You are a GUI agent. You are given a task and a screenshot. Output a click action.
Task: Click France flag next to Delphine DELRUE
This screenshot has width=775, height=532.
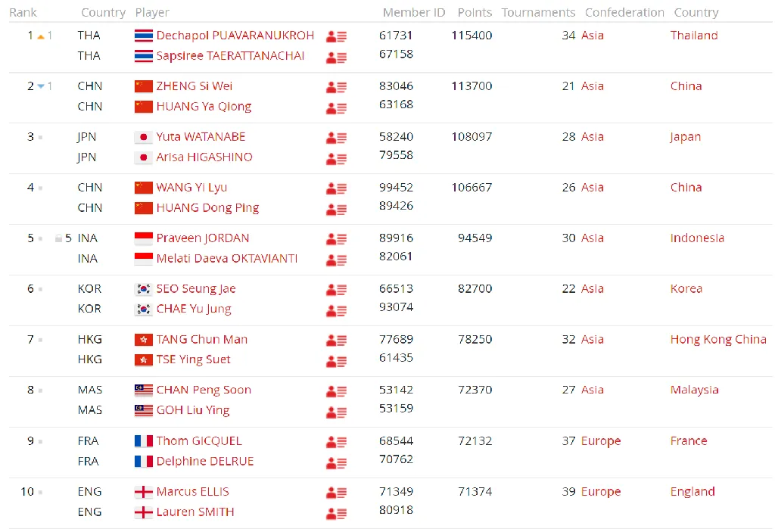143,462
